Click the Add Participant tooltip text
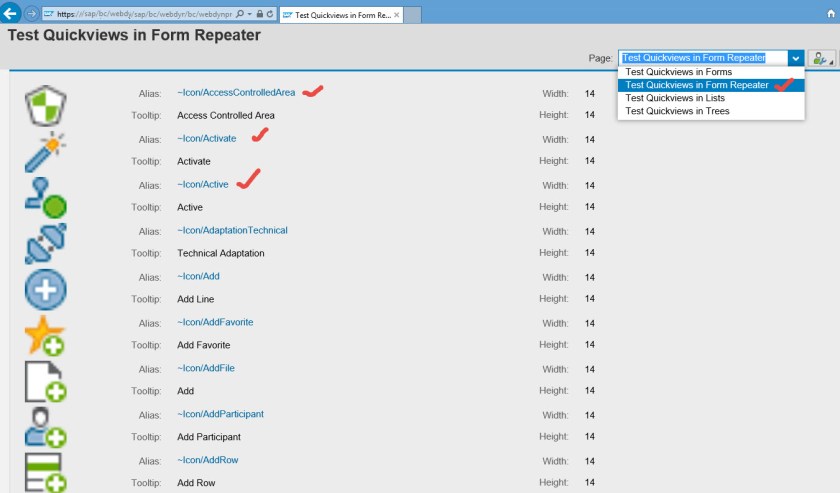 [x=209, y=437]
